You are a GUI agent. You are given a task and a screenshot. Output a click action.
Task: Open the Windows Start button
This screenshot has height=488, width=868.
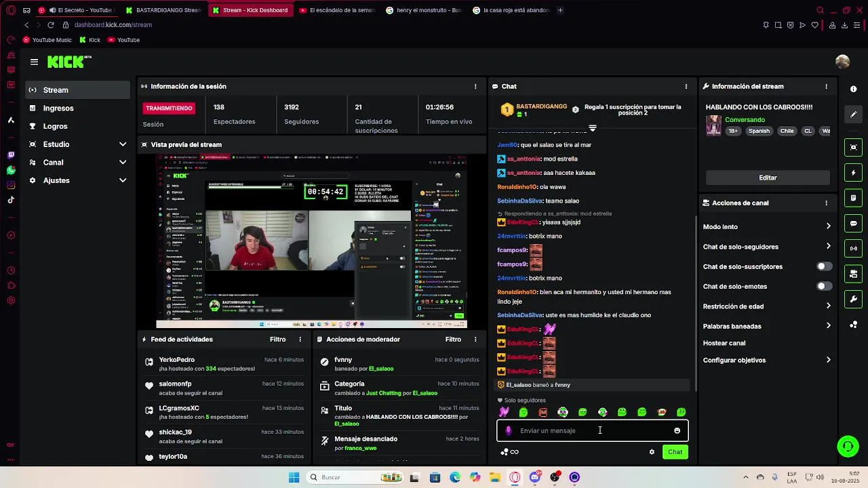click(x=294, y=477)
